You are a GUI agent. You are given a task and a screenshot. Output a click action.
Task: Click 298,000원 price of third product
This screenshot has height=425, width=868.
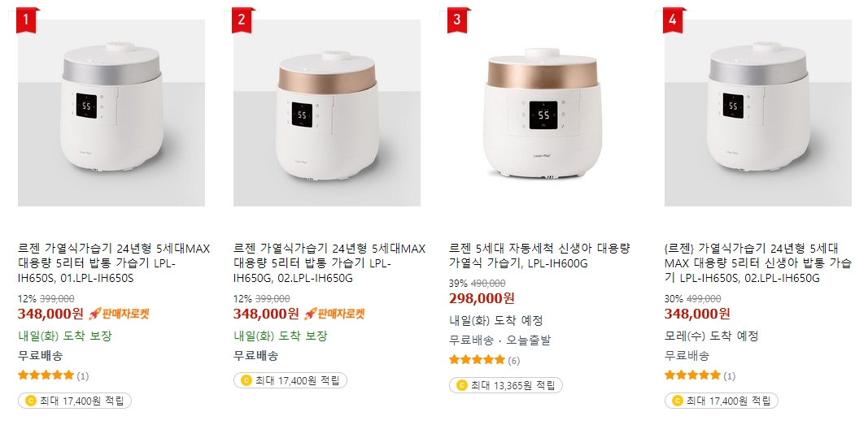tap(482, 298)
